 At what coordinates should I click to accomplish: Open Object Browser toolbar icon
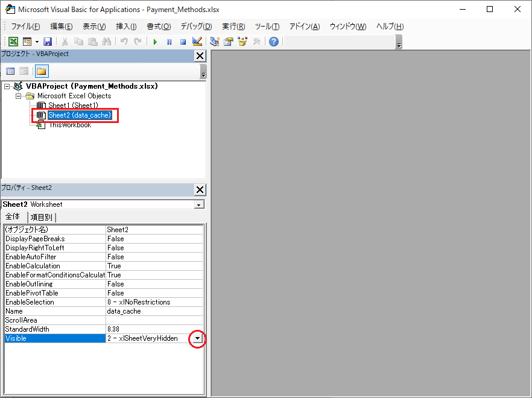tap(242, 42)
